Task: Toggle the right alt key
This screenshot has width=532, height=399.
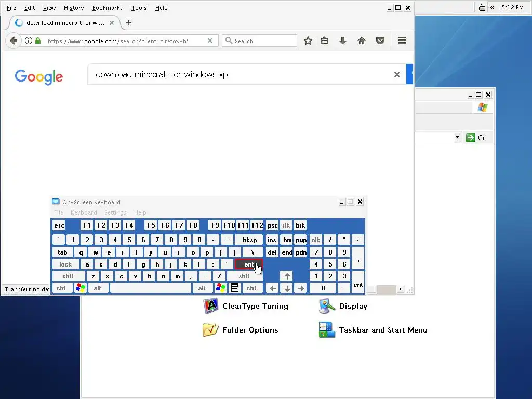Action: coord(202,288)
